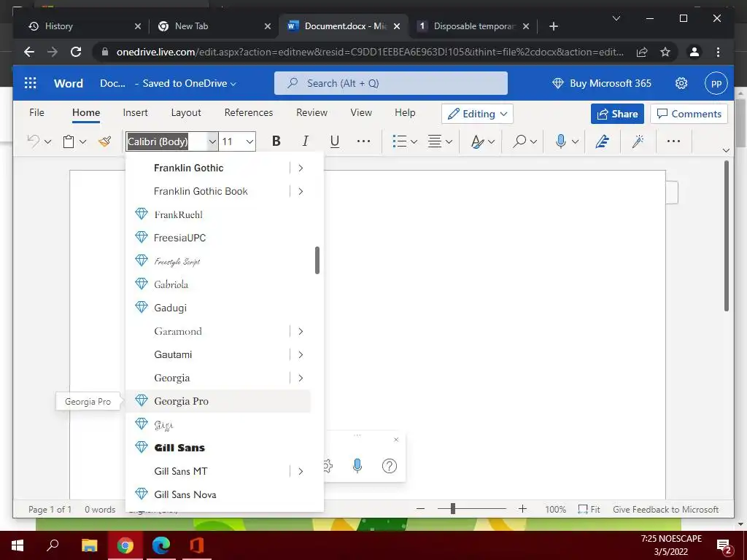Viewport: 747px width, 560px height.
Task: Click the zoom slider handle
Action: (x=453, y=509)
